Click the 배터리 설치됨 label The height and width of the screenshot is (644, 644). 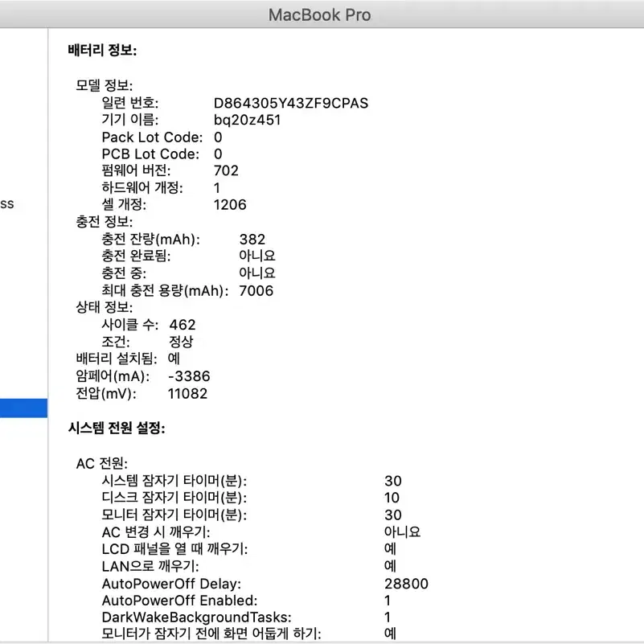[x=117, y=358]
